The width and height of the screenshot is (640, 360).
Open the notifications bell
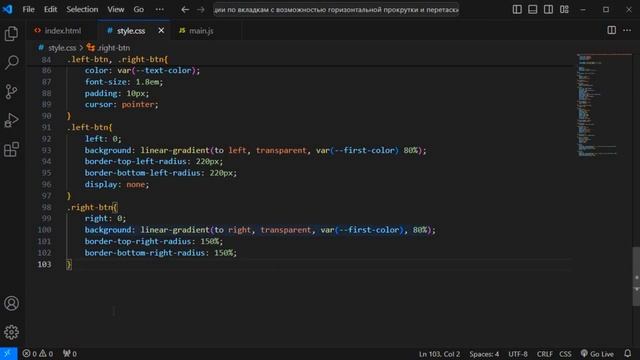tap(627, 353)
